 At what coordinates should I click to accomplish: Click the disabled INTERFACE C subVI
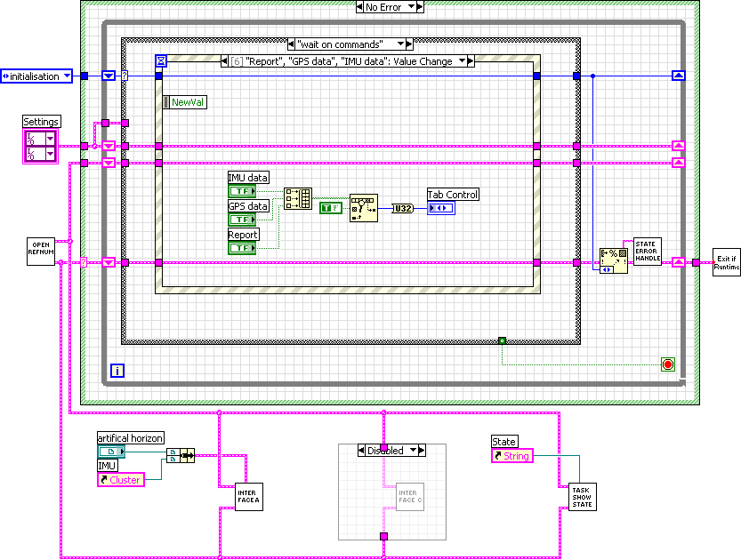click(410, 497)
